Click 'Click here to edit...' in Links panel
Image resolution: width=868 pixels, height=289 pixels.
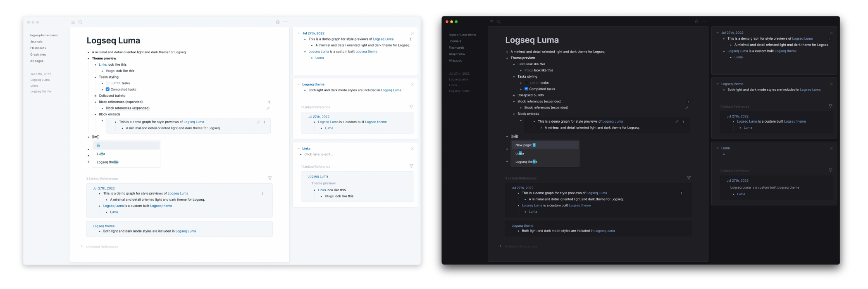coord(319,154)
